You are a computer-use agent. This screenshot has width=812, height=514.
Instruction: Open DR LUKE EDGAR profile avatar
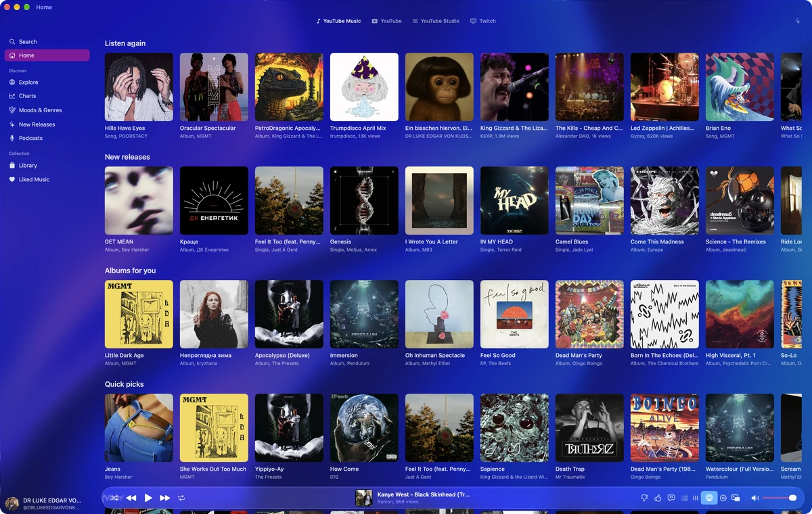pyautogui.click(x=12, y=504)
